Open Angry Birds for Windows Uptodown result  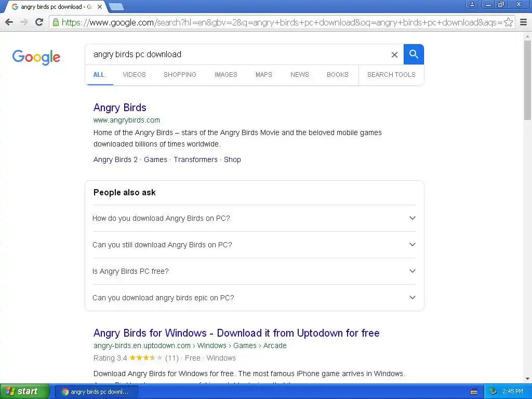[x=236, y=333]
